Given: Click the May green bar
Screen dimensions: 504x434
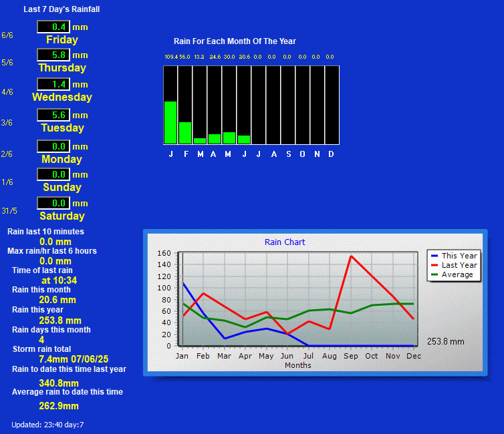Looking at the screenshot, I should click(229, 138).
